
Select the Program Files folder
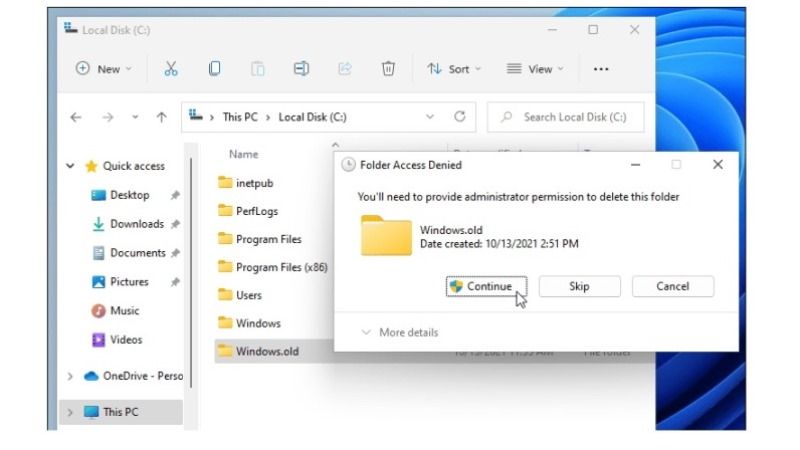(259, 239)
